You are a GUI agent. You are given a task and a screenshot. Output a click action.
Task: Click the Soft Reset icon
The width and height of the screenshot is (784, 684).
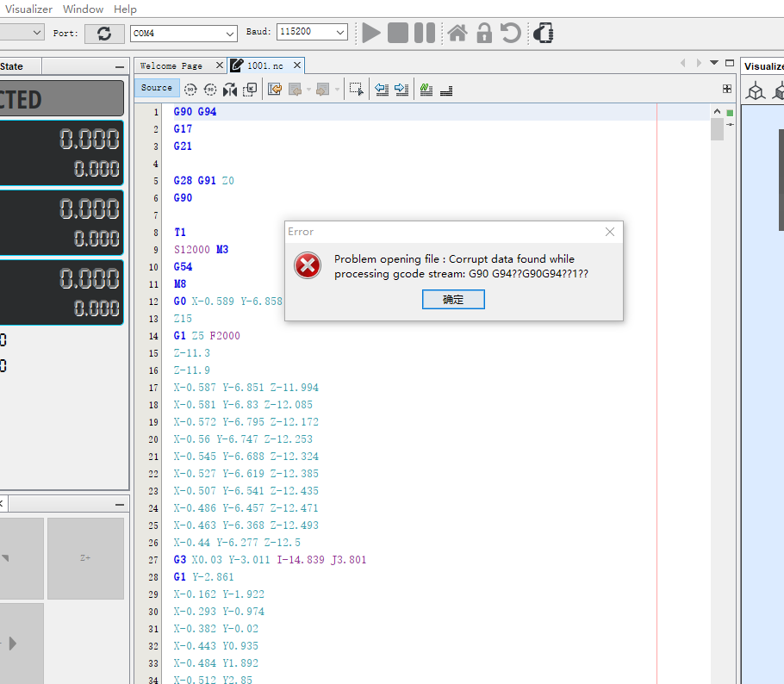click(511, 33)
